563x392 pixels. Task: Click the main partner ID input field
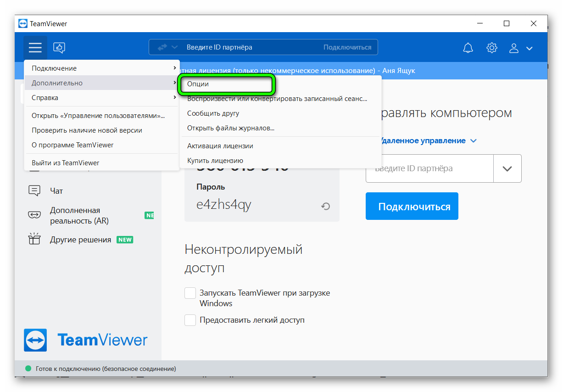click(x=429, y=168)
